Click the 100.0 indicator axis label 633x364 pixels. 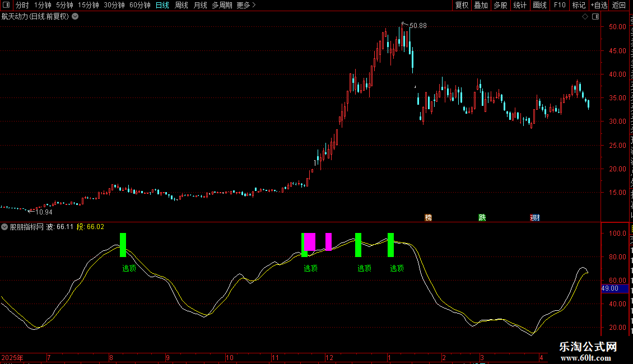tap(618, 234)
